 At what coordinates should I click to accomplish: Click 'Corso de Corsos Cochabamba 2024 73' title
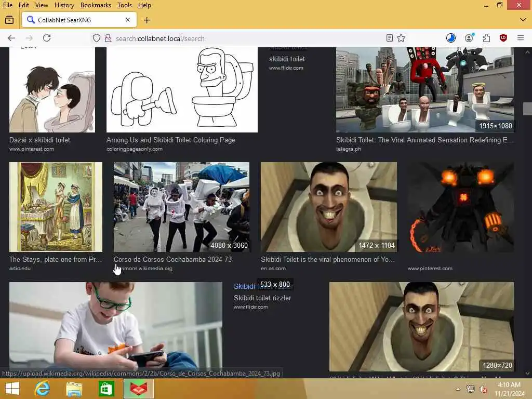pyautogui.click(x=172, y=259)
